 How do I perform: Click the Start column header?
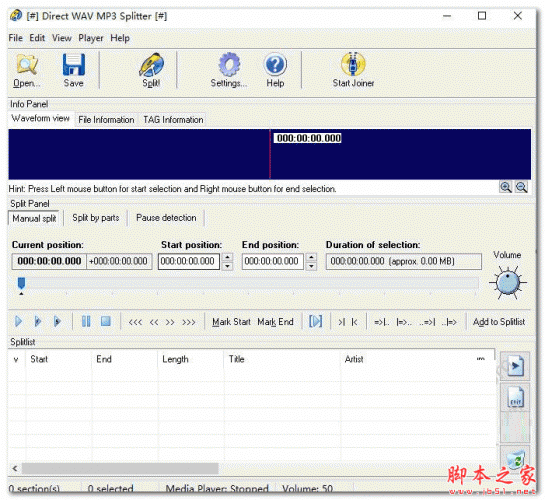click(59, 359)
